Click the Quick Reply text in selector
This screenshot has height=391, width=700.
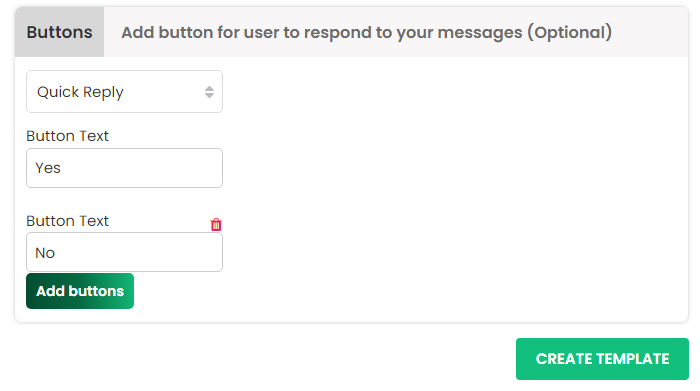pos(80,92)
